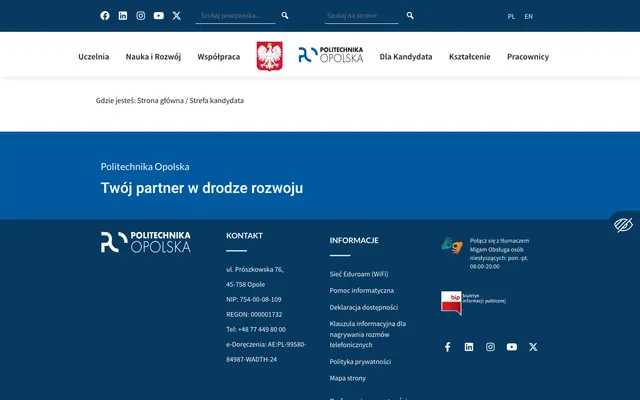Open the footer Instagram icon
The image size is (640, 400).
pyautogui.click(x=490, y=347)
